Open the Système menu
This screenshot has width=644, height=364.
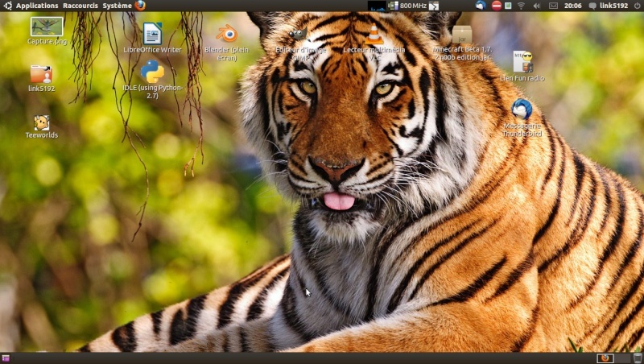(117, 6)
